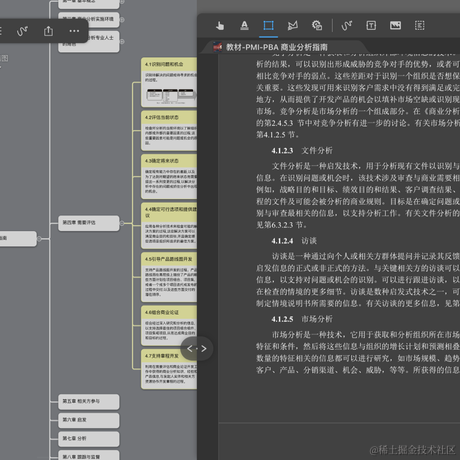Screen dimensions: 460x460
Task: Select the 第五章 相关方参与 mind map node
Action: (x=89, y=402)
